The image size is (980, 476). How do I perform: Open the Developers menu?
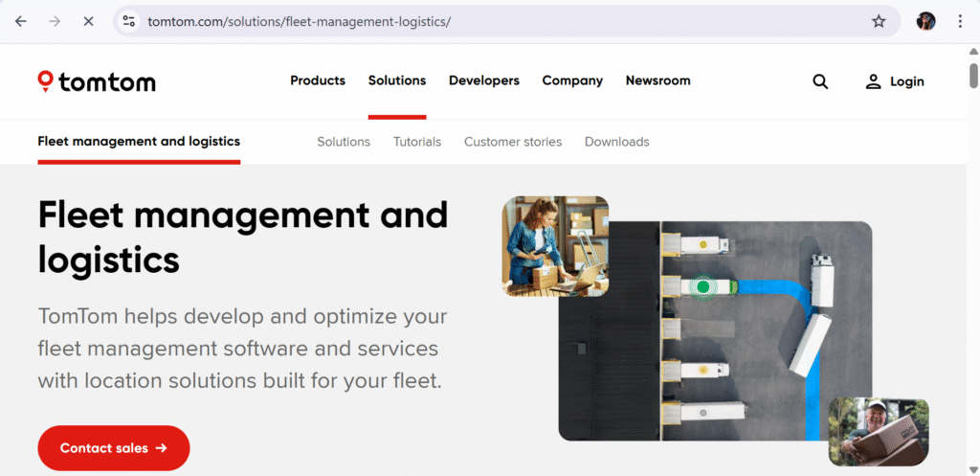point(483,80)
